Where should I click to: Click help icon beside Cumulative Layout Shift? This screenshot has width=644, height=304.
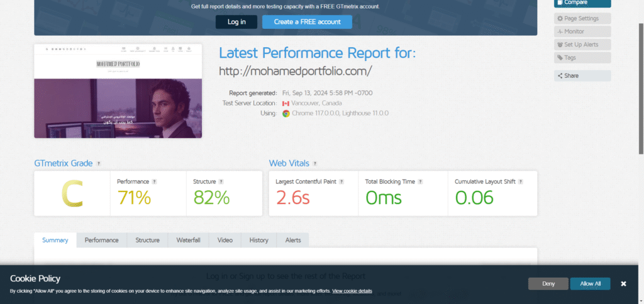pyautogui.click(x=520, y=182)
